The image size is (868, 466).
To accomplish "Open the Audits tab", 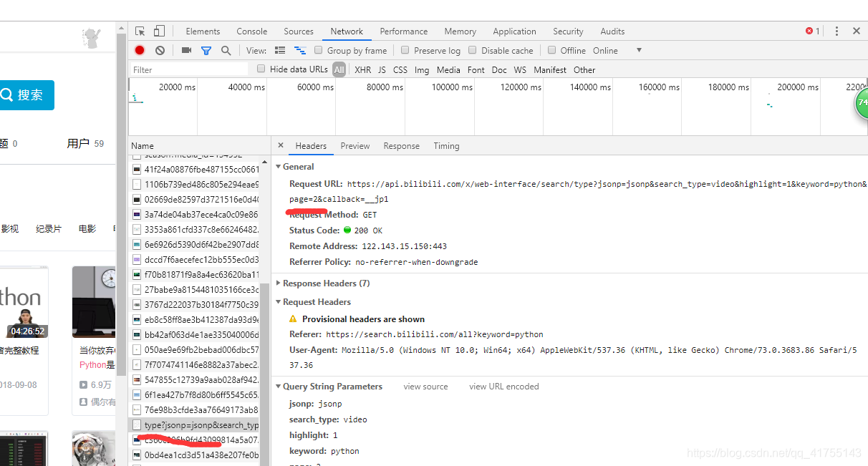I will click(x=612, y=31).
